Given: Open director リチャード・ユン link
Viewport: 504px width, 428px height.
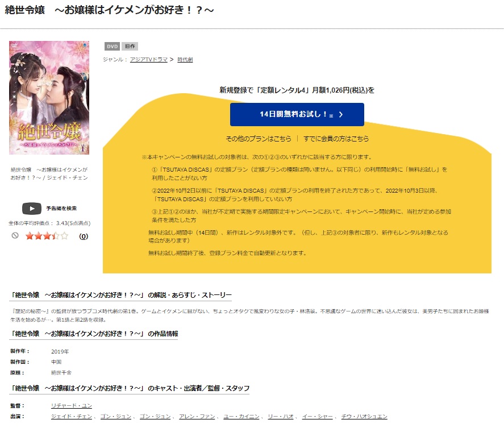Looking at the screenshot, I should [x=72, y=405].
